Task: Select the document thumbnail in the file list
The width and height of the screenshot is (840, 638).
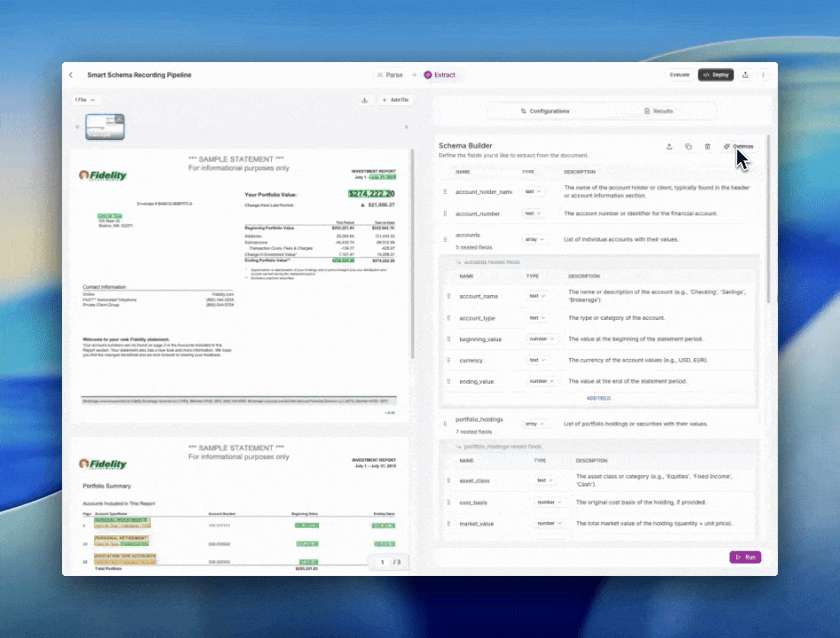Action: click(x=105, y=127)
